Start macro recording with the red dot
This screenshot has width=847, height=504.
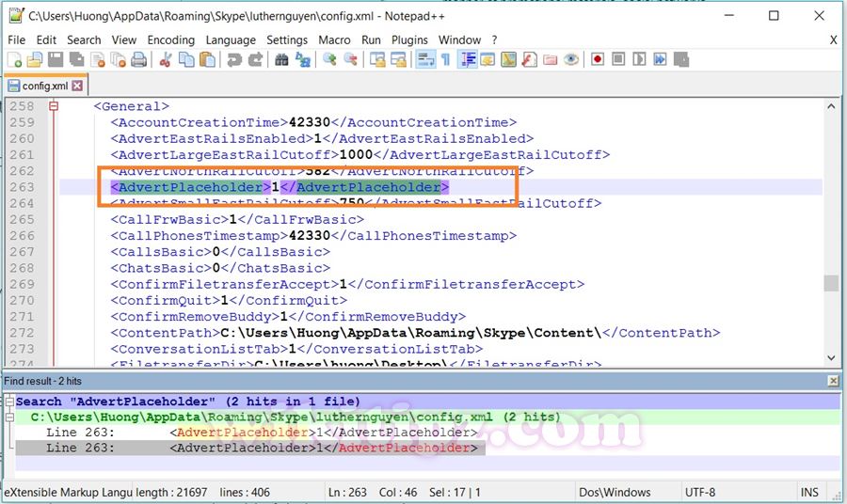(598, 59)
